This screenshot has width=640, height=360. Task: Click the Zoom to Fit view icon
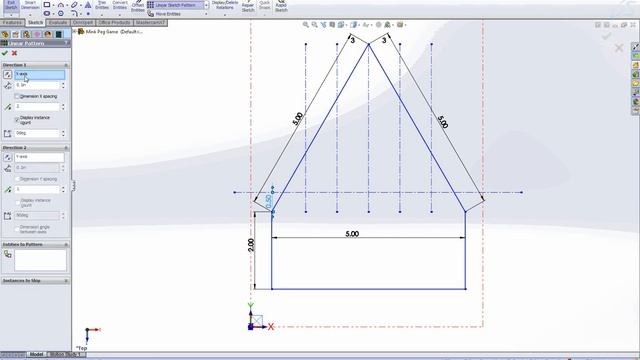pyautogui.click(x=305, y=25)
